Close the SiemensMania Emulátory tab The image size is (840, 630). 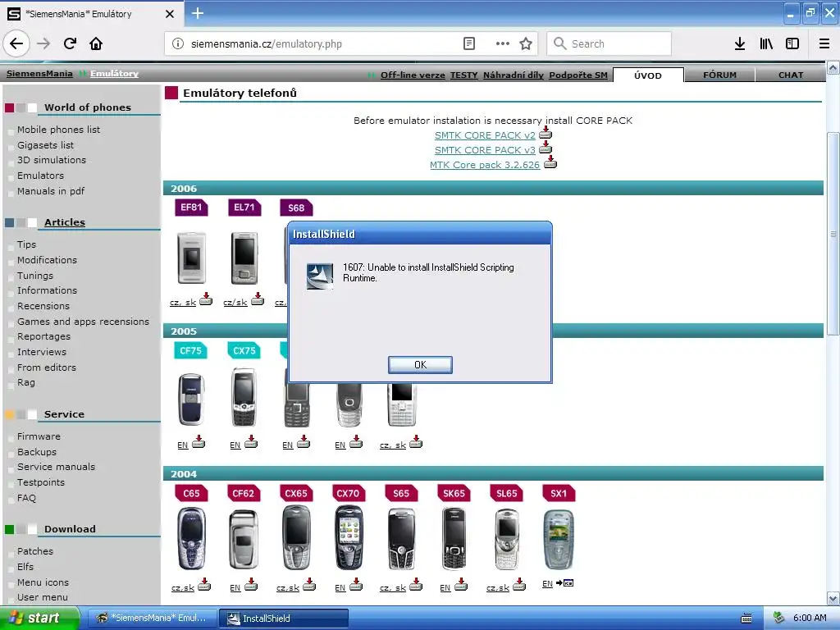point(170,14)
